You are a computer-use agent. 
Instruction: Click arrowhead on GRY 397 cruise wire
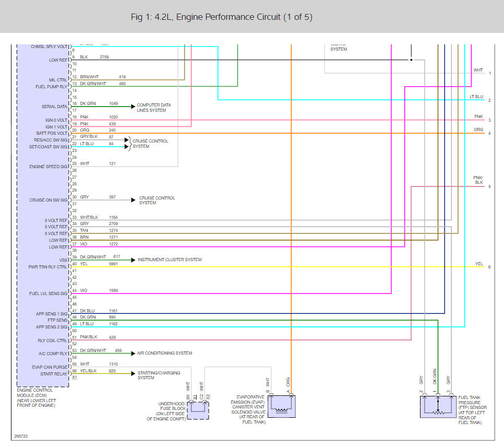pos(133,200)
